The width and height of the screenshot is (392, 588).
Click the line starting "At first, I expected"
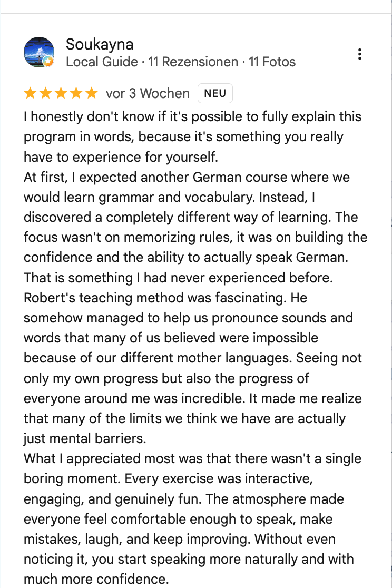(187, 177)
